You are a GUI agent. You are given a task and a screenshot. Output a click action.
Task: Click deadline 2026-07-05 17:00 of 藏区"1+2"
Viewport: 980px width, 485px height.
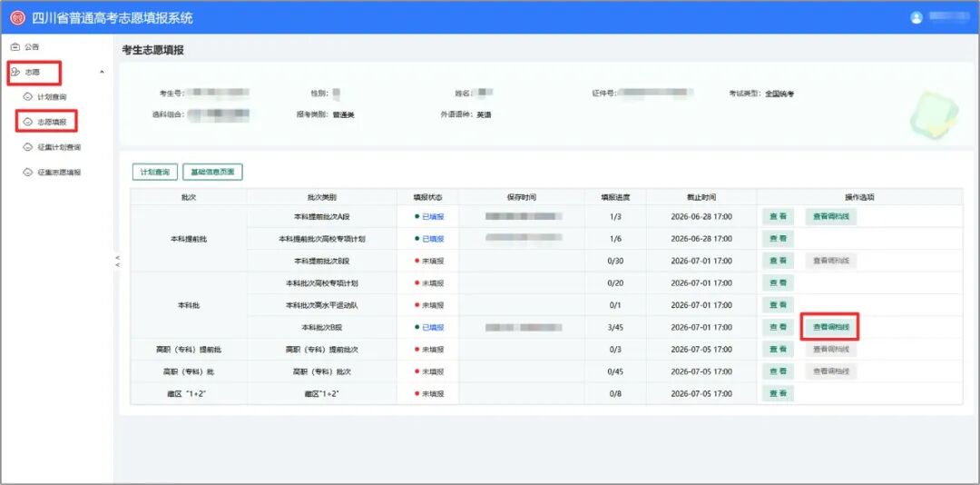(x=701, y=393)
